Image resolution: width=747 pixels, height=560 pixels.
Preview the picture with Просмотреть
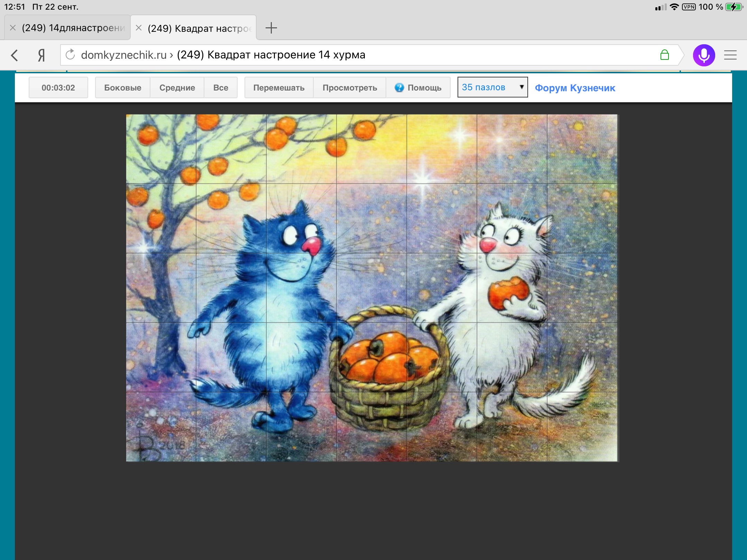[350, 88]
